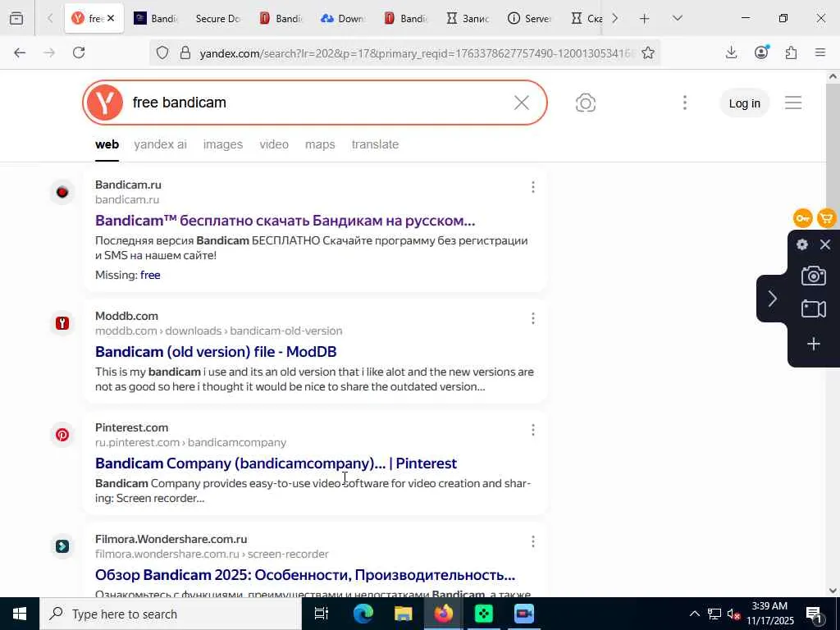
Task: Open the Downloads arrow icon in toolbar
Action: tap(731, 52)
